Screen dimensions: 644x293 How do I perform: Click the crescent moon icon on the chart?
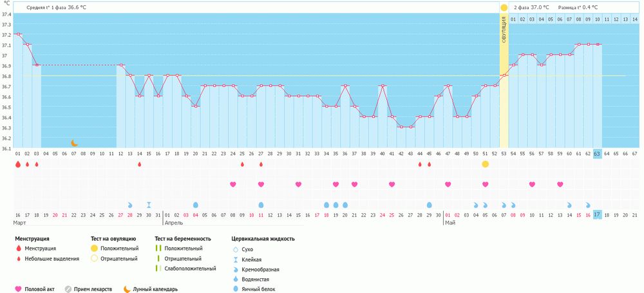tap(74, 143)
